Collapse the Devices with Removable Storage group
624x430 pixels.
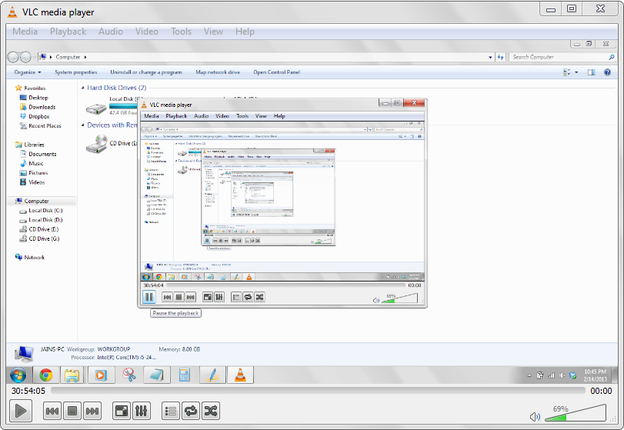(x=83, y=125)
